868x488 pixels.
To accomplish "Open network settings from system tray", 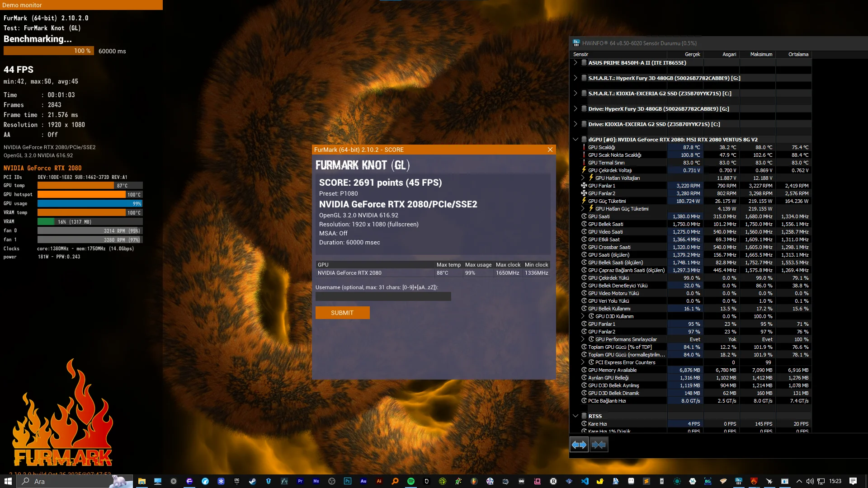I will [x=821, y=481].
